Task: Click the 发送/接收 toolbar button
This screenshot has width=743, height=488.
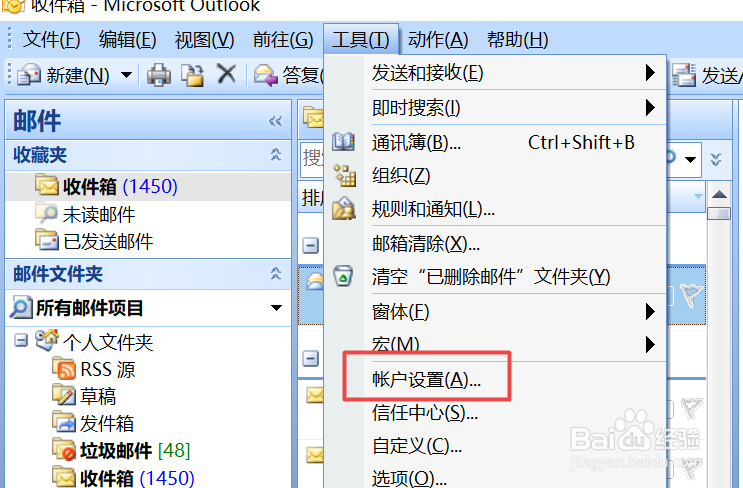Action: point(707,75)
